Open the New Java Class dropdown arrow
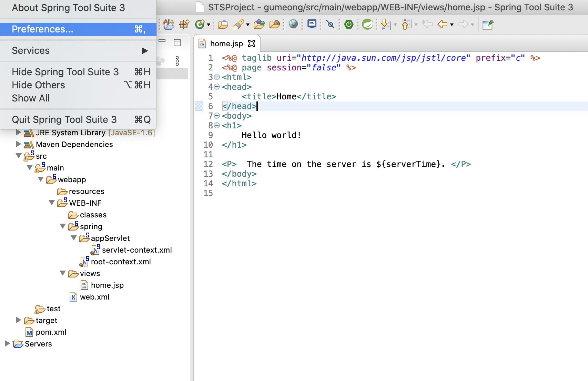This screenshot has height=381, width=588. (x=208, y=25)
